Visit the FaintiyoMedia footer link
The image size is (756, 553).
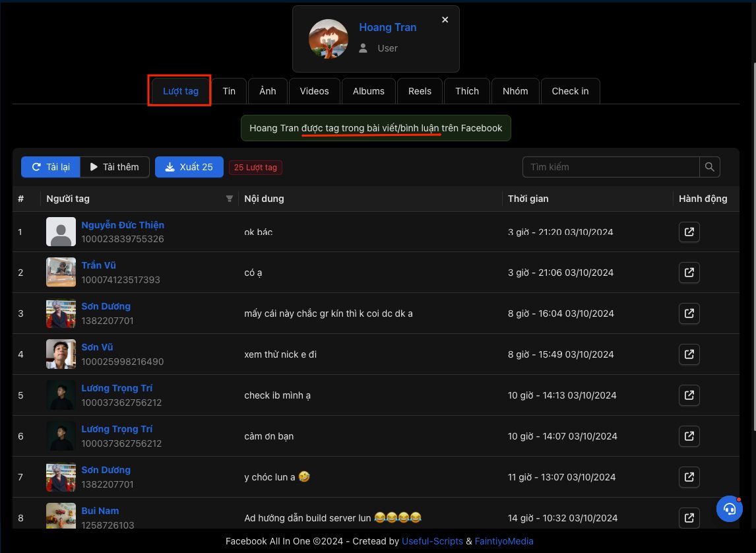click(504, 541)
